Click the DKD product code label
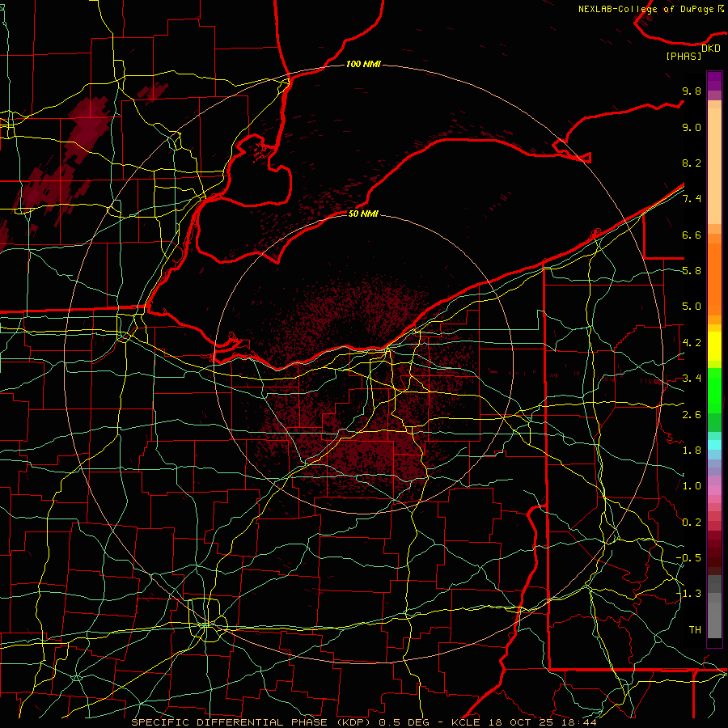Viewport: 728px width, 728px height. [x=711, y=48]
